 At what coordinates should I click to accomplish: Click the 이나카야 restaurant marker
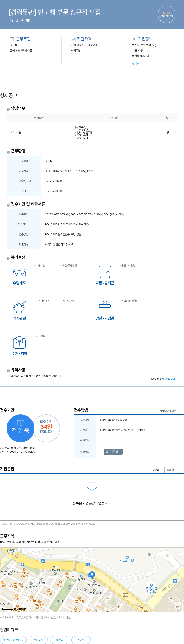point(49,590)
